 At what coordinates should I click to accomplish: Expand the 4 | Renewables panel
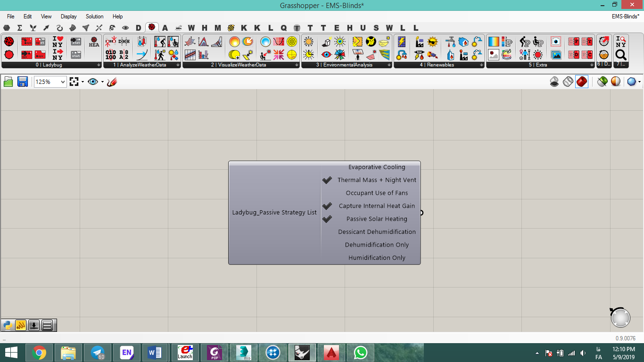482,65
